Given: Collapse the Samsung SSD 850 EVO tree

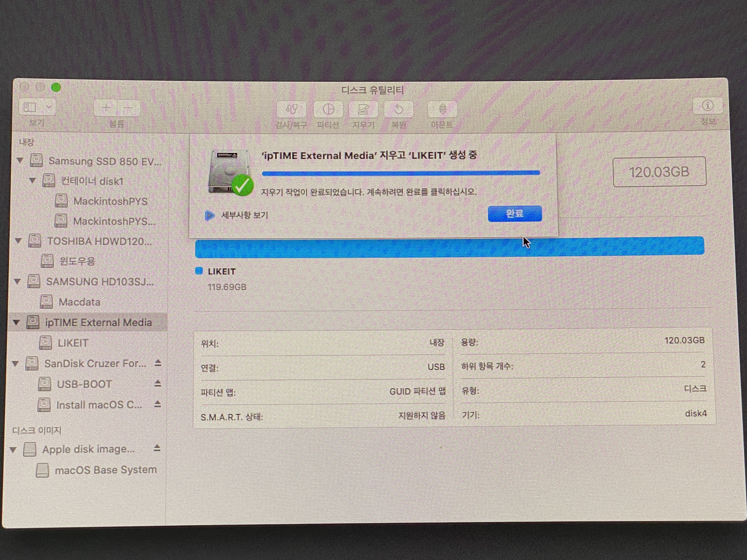Looking at the screenshot, I should point(20,160).
